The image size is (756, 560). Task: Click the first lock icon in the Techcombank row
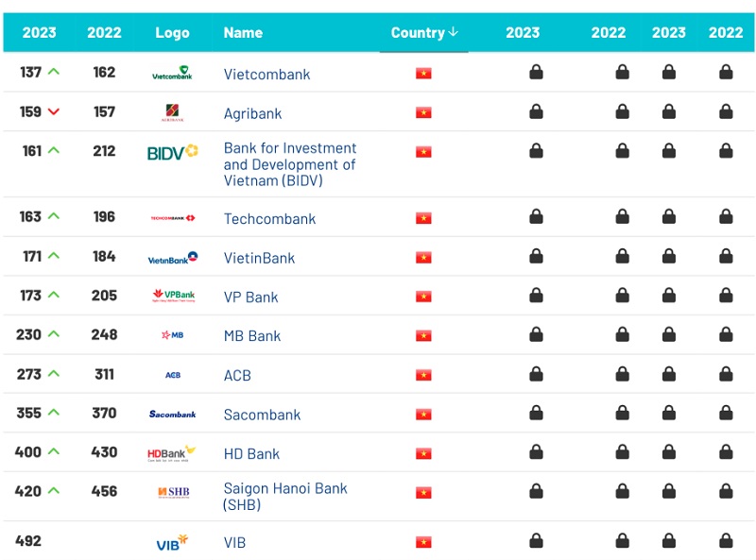pos(536,216)
